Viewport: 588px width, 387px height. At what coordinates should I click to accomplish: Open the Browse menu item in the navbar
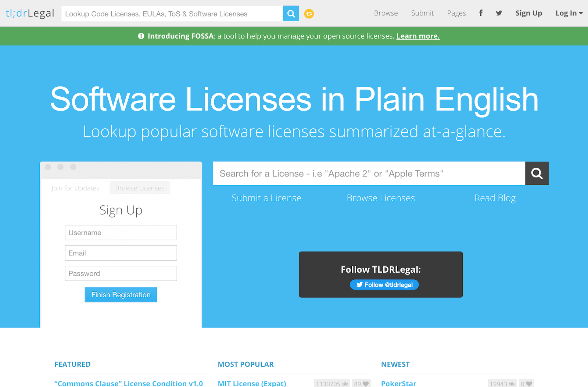tap(386, 13)
